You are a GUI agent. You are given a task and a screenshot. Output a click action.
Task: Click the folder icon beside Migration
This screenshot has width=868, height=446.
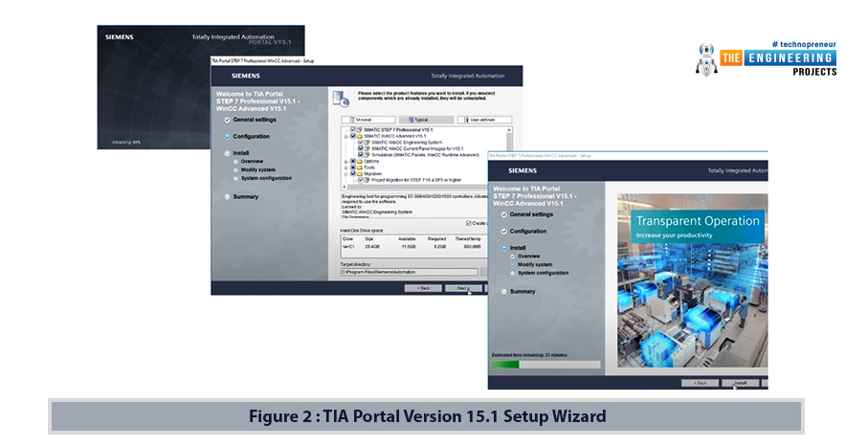[x=360, y=174]
